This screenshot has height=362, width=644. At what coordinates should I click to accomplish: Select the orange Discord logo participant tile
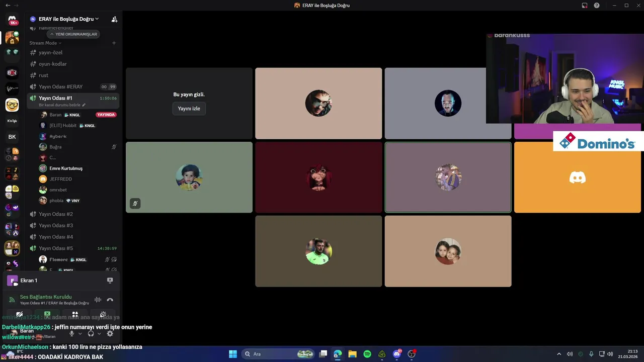578,177
